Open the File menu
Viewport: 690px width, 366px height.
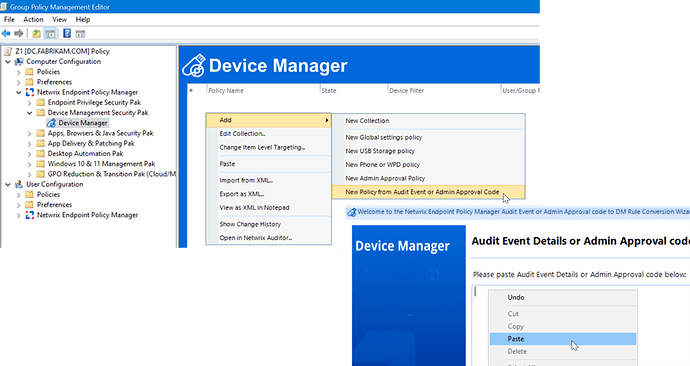coord(9,19)
